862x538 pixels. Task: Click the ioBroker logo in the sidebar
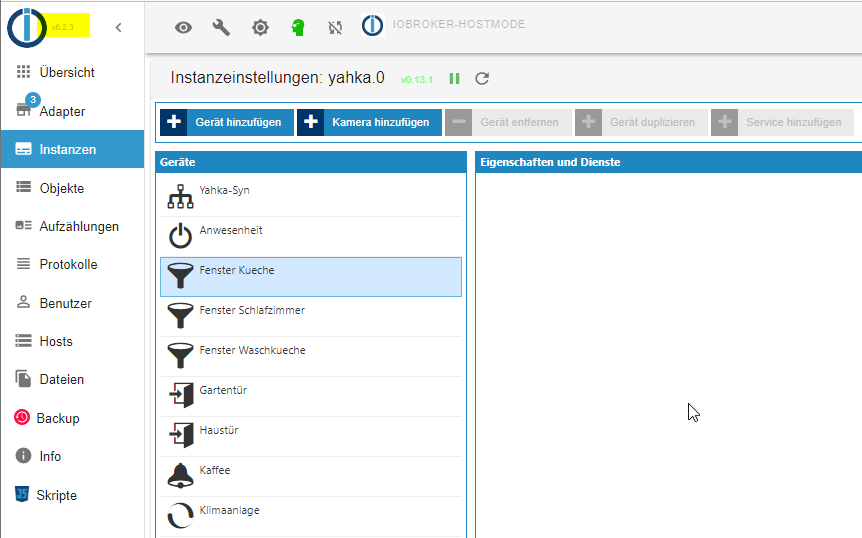(x=27, y=27)
